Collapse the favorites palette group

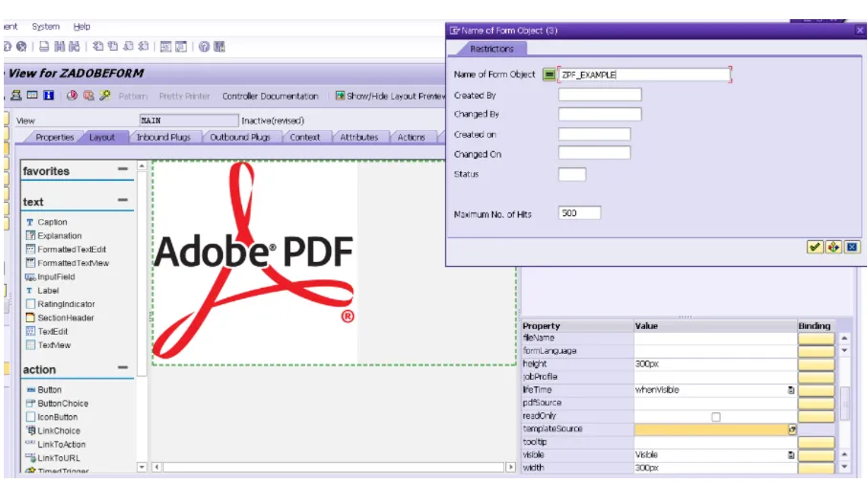click(122, 168)
